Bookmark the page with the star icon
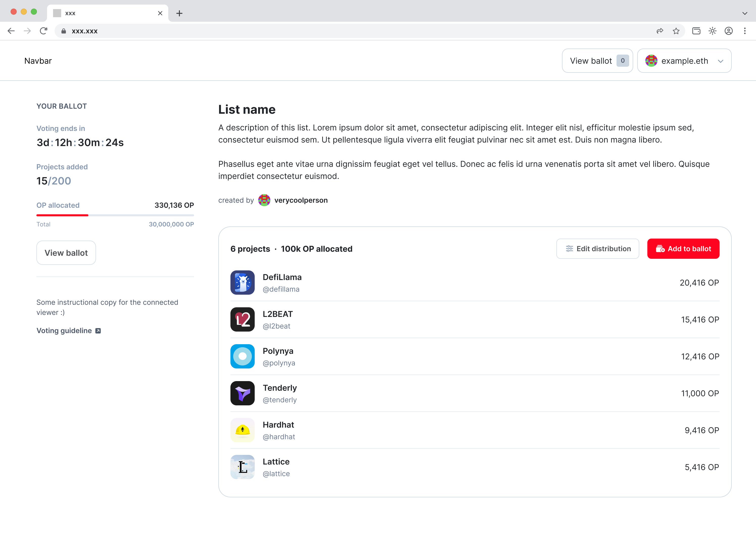The height and width of the screenshot is (558, 756). tap(676, 31)
